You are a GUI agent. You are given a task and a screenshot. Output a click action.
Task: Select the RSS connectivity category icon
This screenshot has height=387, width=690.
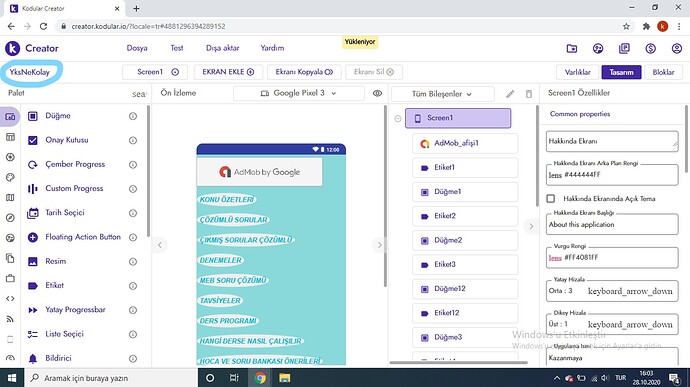[10, 319]
